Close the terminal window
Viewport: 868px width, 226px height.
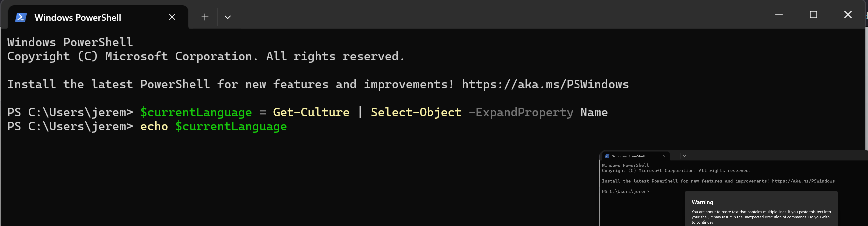pos(848,15)
